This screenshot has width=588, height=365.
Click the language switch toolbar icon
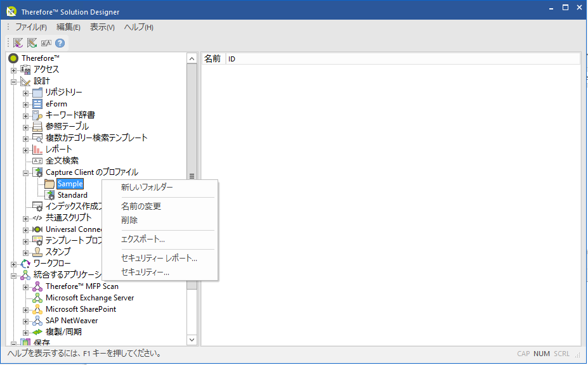point(46,43)
